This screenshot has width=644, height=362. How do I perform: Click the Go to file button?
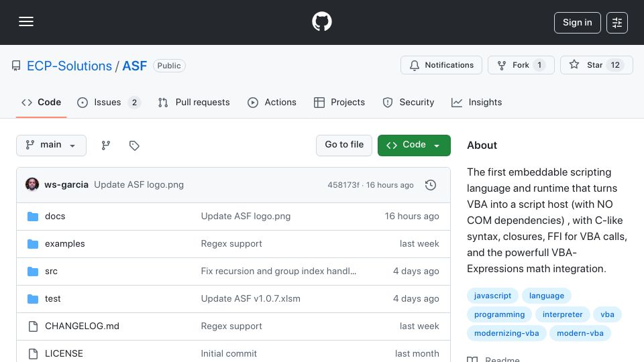pos(344,145)
